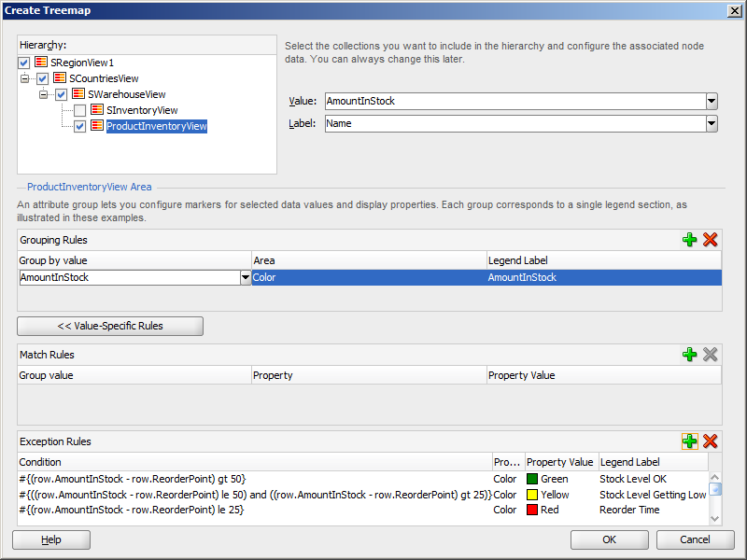Click the Exception Rules scroll up arrow
The image size is (747, 560).
(714, 477)
